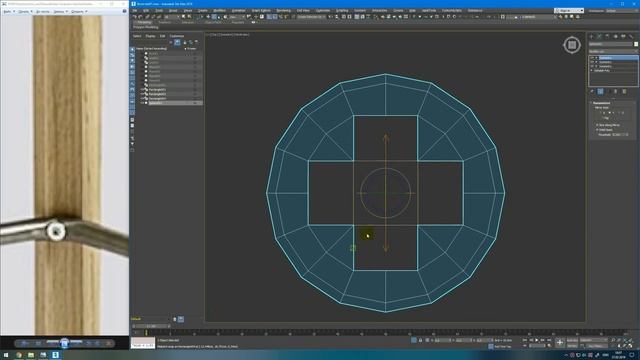Open the Motion panel tab
Image resolution: width=640 pixels, height=360 pixels.
(616, 36)
